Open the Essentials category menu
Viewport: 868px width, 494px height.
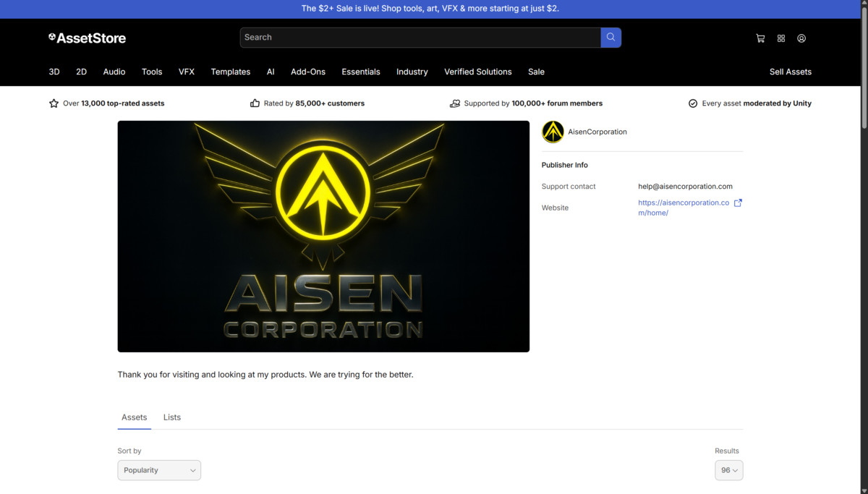pos(361,72)
